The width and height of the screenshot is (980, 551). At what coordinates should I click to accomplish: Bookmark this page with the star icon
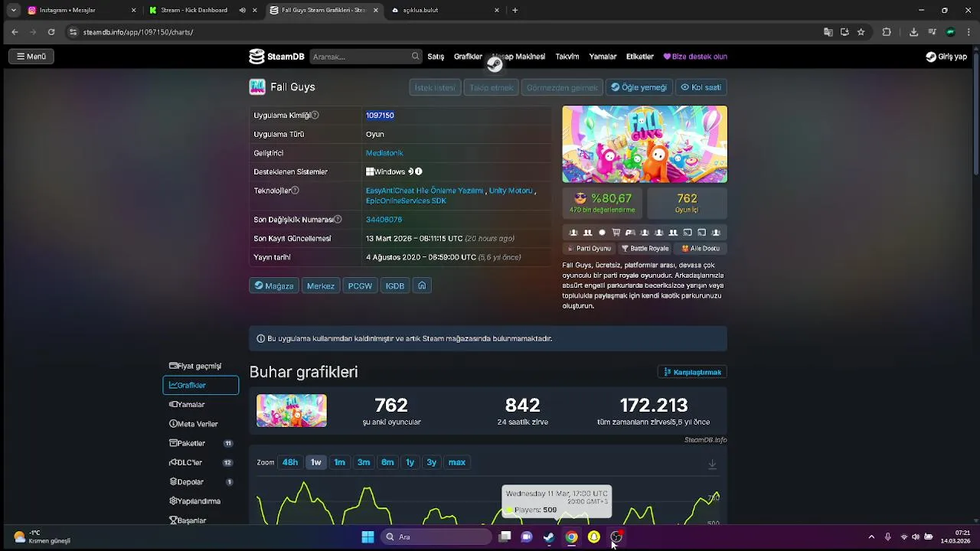(x=861, y=32)
